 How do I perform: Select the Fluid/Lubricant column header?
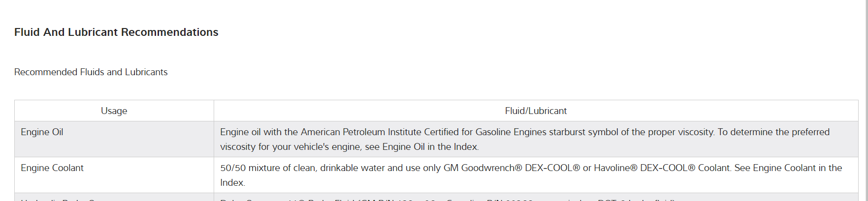[x=536, y=111]
